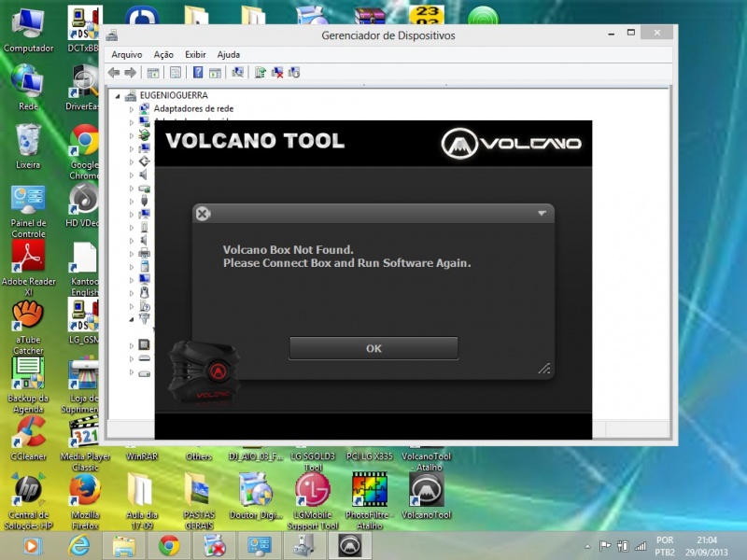Open Google Chrome desktop shortcut

(85, 151)
